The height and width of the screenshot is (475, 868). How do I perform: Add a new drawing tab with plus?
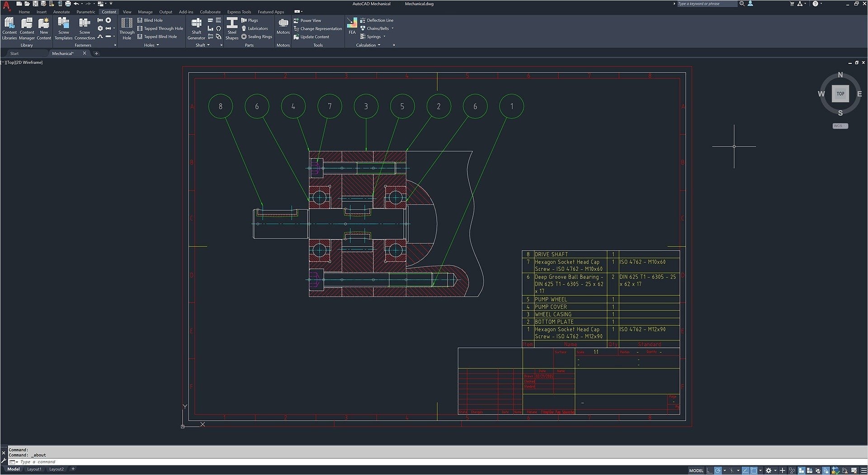click(x=96, y=53)
